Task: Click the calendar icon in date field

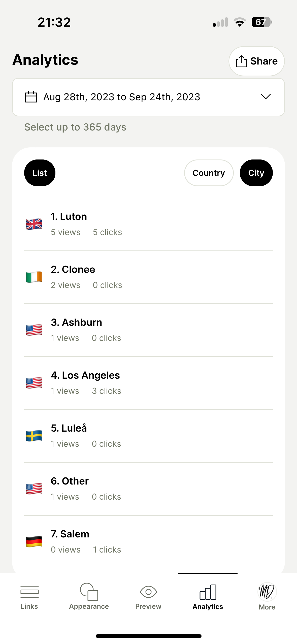Action: point(31,97)
